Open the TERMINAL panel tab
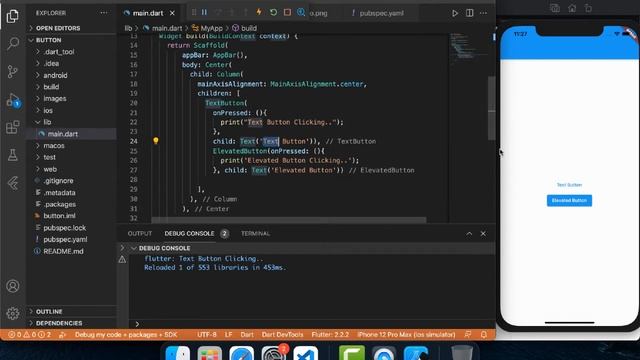The width and height of the screenshot is (640, 360). pyautogui.click(x=255, y=233)
